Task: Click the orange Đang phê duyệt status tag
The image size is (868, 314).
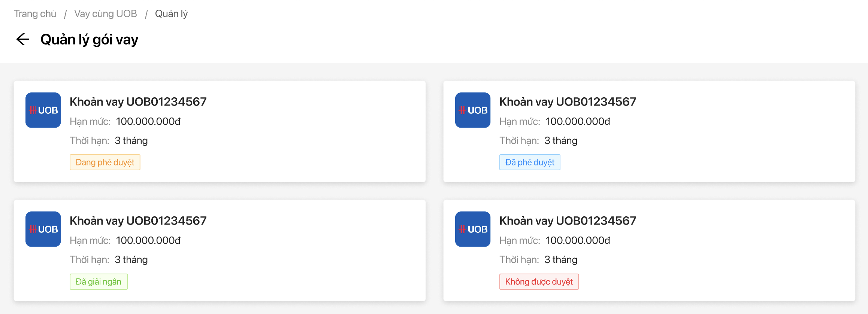Action: pos(105,162)
